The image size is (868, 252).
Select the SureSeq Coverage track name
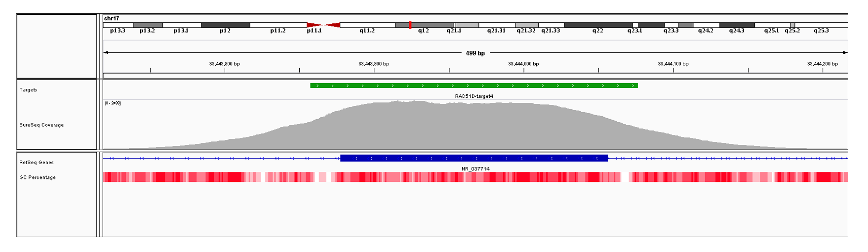click(x=41, y=125)
